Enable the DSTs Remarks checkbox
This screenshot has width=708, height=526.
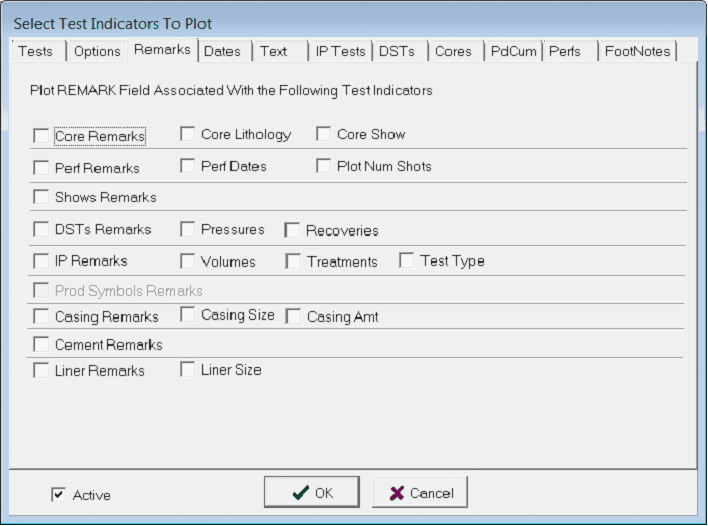pyautogui.click(x=41, y=229)
